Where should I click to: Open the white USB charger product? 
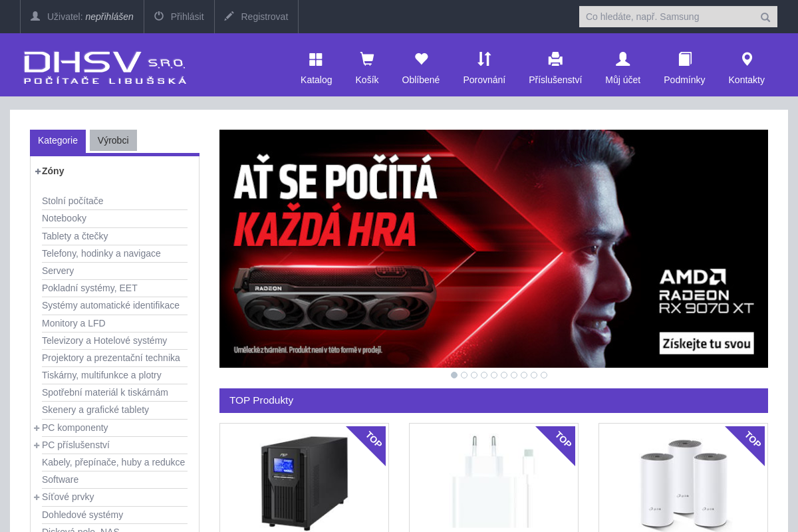[493, 483]
